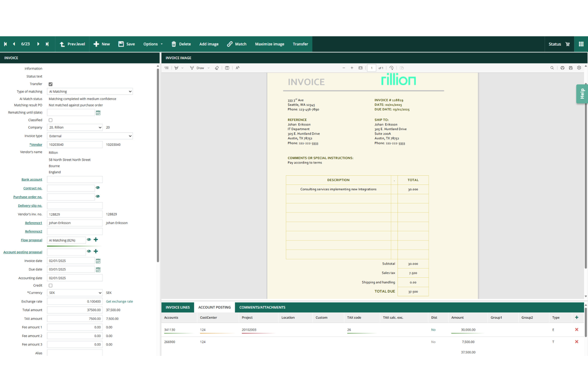Switch to the Account Posting tab
The height and width of the screenshot is (392, 588).
[x=214, y=307]
